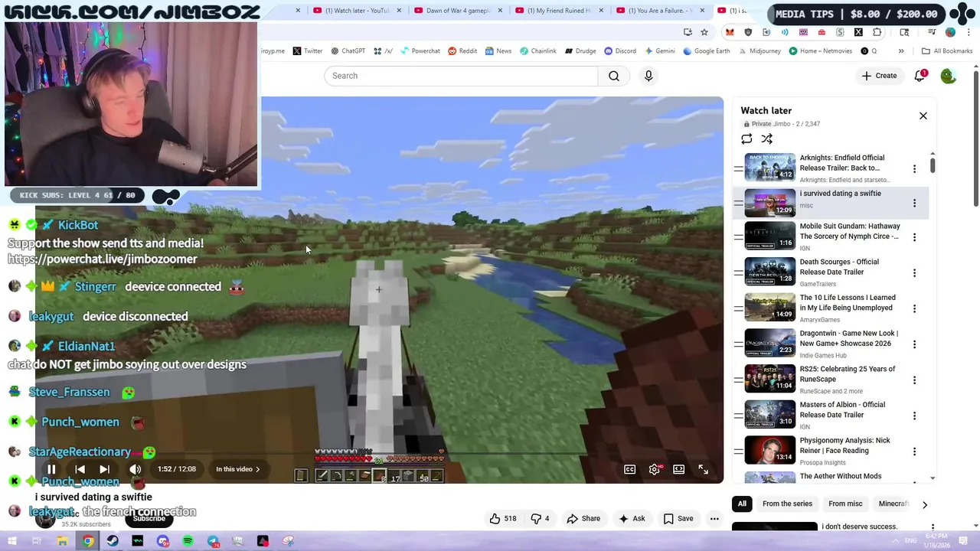Focus the YouTube search box
This screenshot has width=980, height=551.
461,76
